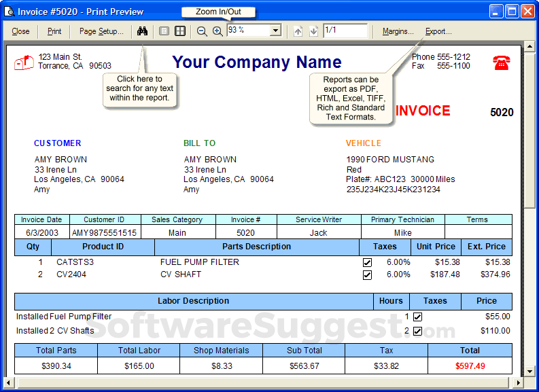This screenshot has height=392, width=539.
Task: Open the Margins settings
Action: pos(398,31)
